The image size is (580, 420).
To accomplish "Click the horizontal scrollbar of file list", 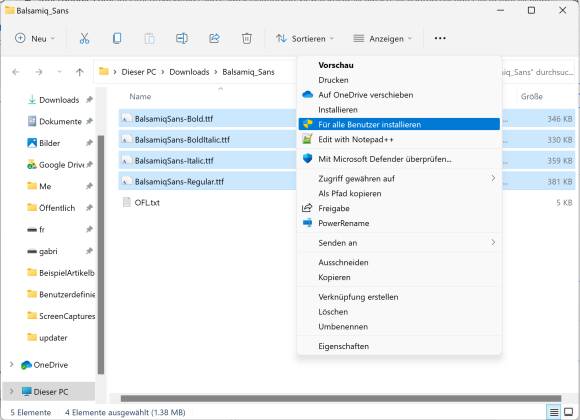I will click(341, 399).
